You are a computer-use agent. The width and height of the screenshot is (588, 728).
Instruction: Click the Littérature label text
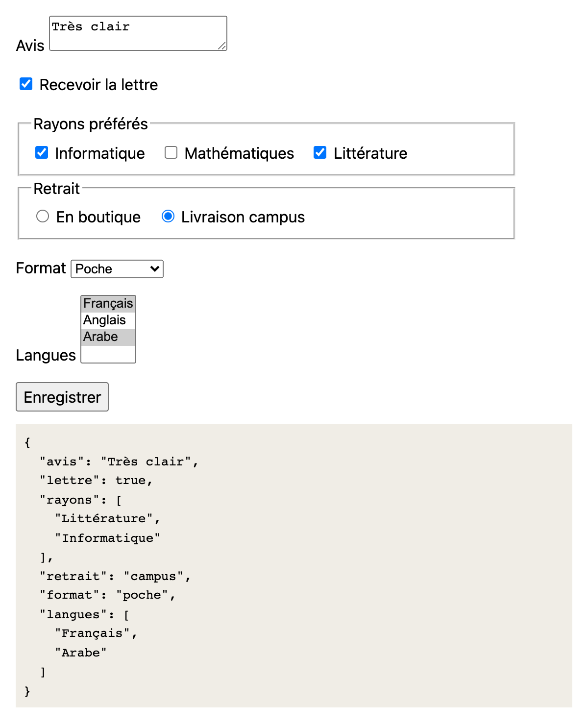point(370,153)
